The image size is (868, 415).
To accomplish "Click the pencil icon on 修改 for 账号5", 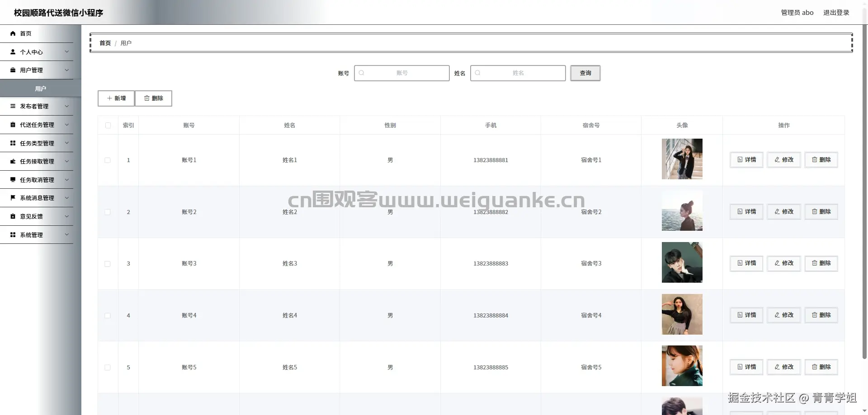I will [777, 367].
